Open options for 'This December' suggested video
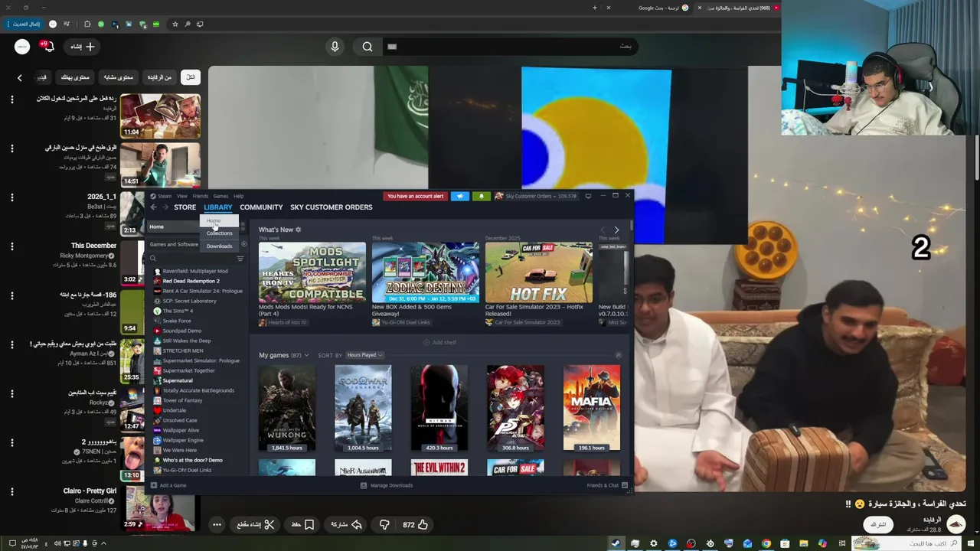The height and width of the screenshot is (551, 980). (11, 246)
